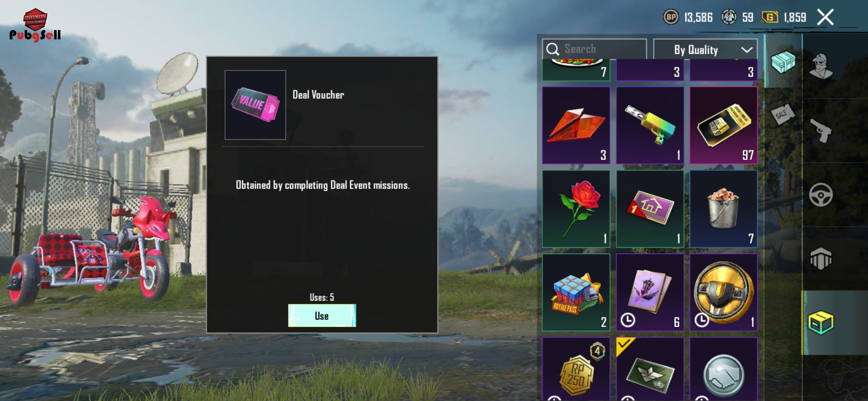
Task: Open the character outfit tab
Action: (821, 66)
